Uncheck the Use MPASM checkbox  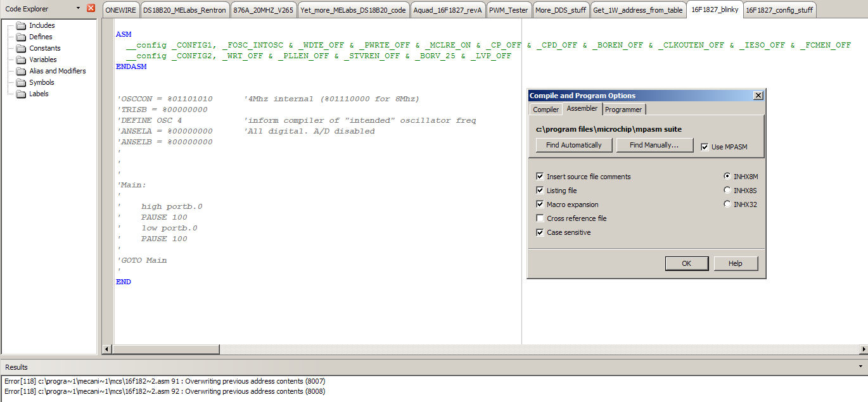click(705, 147)
